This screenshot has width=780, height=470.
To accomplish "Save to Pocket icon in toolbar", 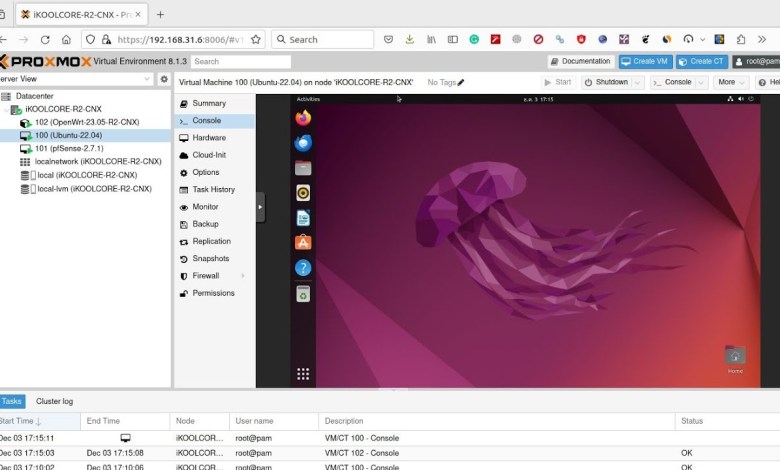I will (389, 39).
